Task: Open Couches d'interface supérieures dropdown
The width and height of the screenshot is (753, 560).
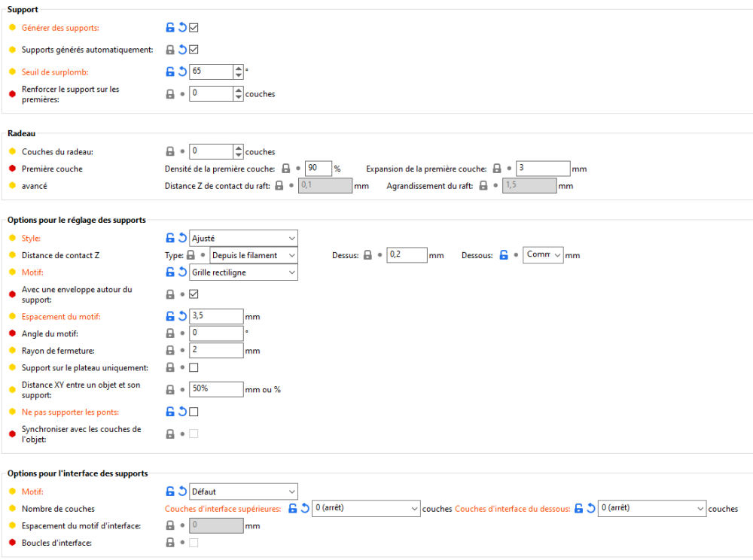Action: (365, 509)
